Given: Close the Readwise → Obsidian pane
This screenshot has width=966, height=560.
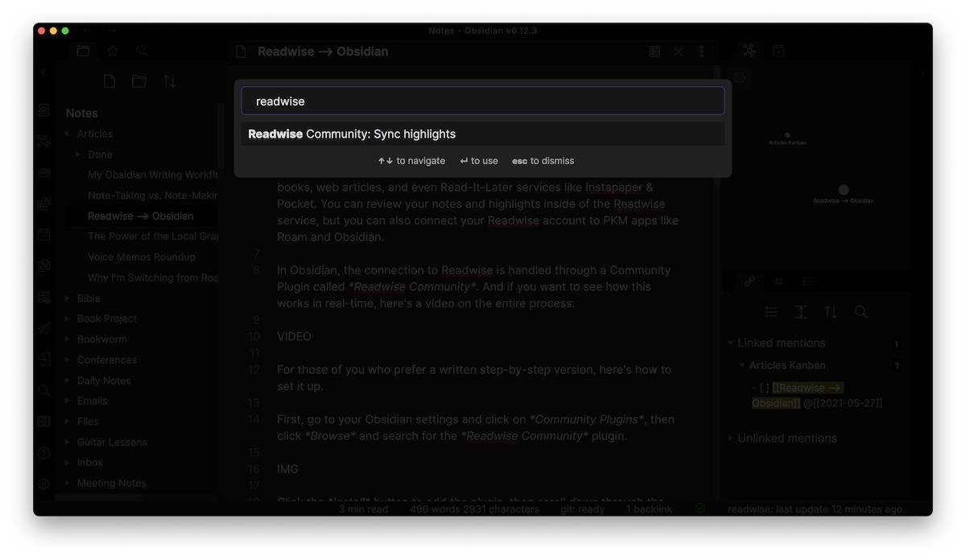Looking at the screenshot, I should [679, 51].
